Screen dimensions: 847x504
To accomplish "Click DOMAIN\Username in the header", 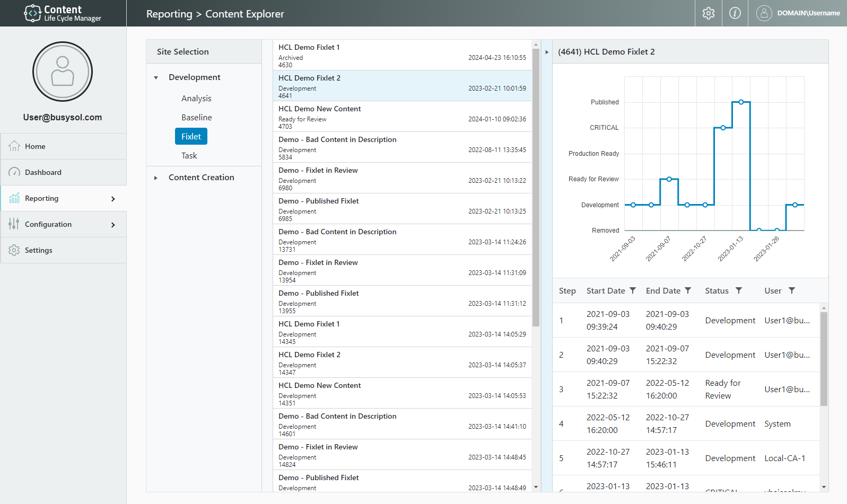I will (x=808, y=13).
